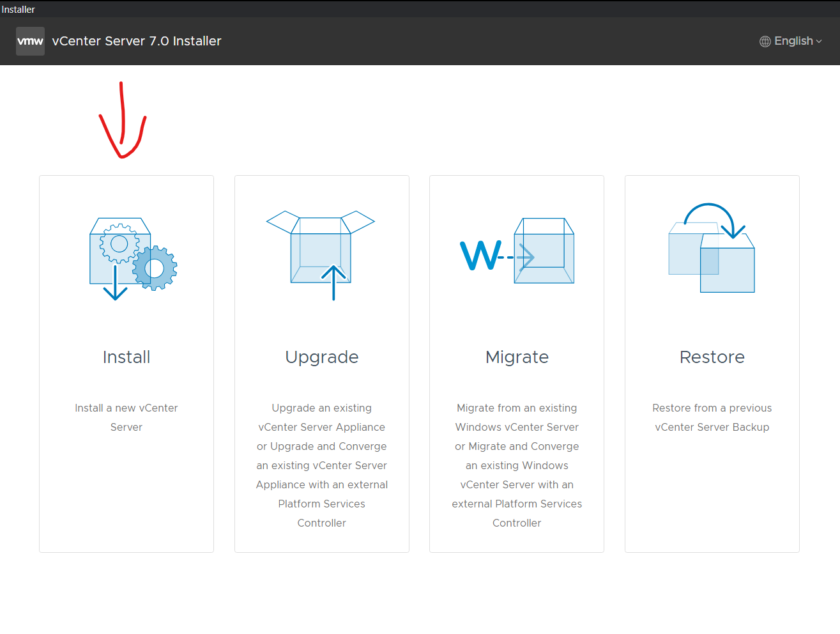Select the Upgrade card title
Image resolution: width=840 pixels, height=634 pixels.
pyautogui.click(x=322, y=357)
